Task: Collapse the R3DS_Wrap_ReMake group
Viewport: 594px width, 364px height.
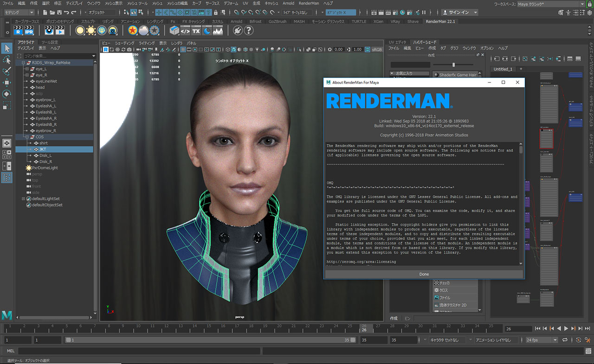Action: (23, 63)
